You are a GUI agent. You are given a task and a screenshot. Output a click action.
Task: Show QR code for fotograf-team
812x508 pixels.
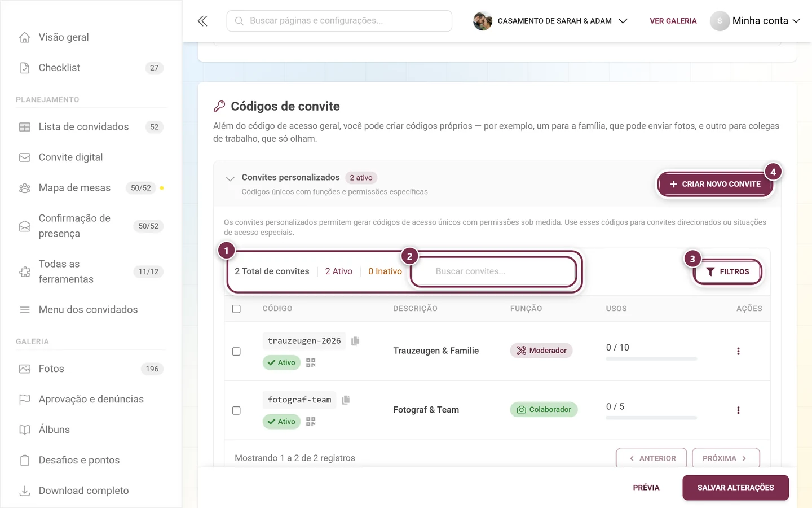311,422
